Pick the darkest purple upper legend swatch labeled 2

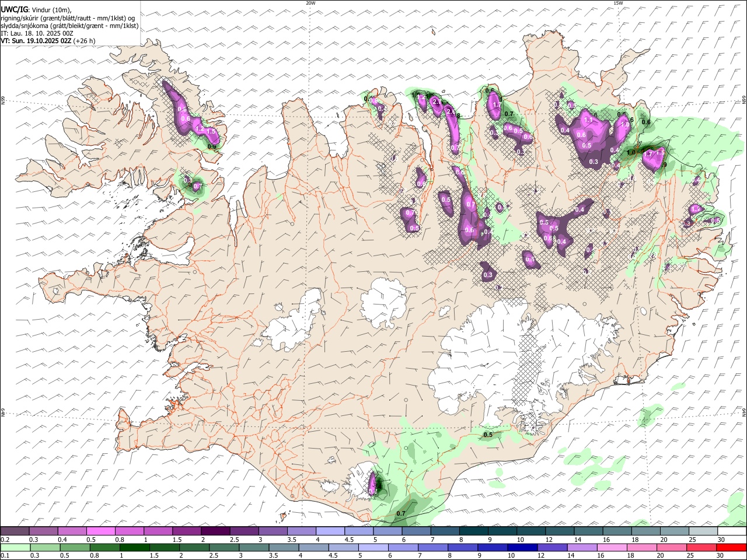pos(215,531)
